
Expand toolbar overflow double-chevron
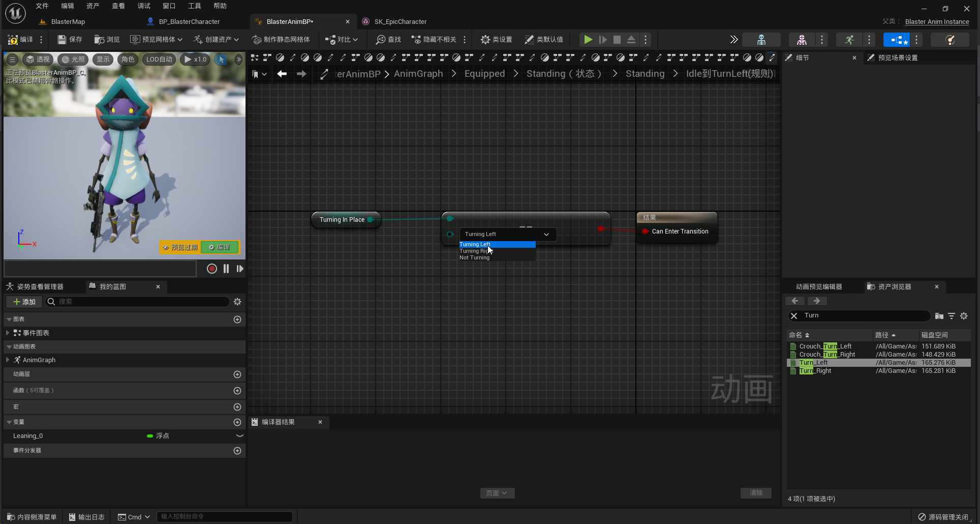(733, 39)
